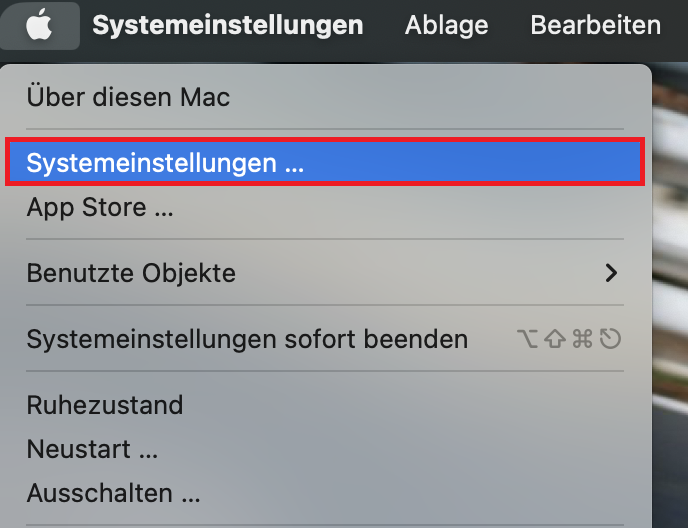Expand the Benutzte Objekte submenu chevron
688x528 pixels.
click(x=612, y=272)
